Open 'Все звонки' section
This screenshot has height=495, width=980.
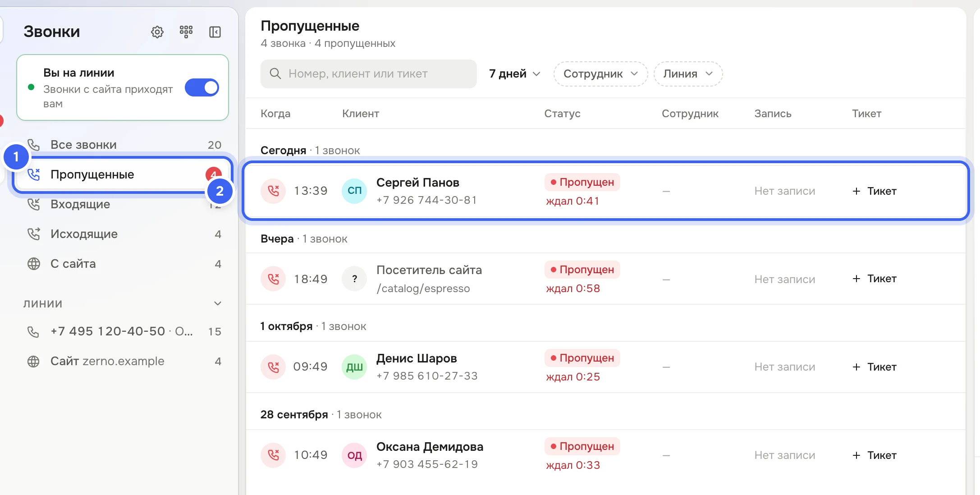pos(123,145)
